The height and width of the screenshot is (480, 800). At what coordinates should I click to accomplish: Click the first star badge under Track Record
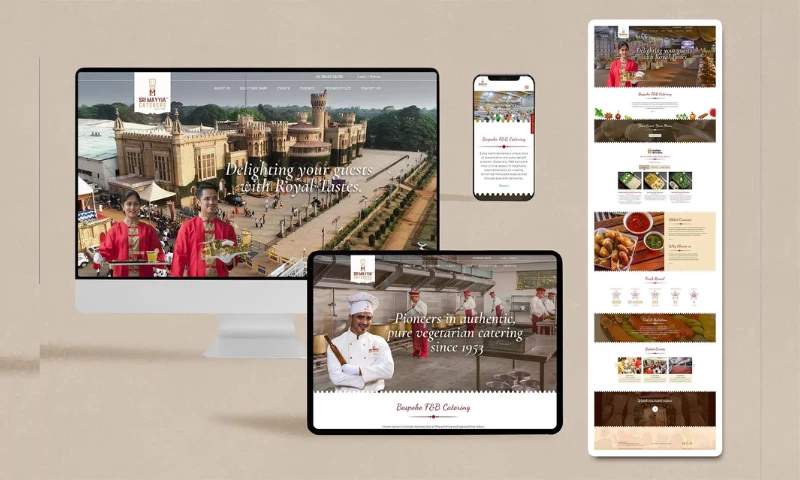616,295
